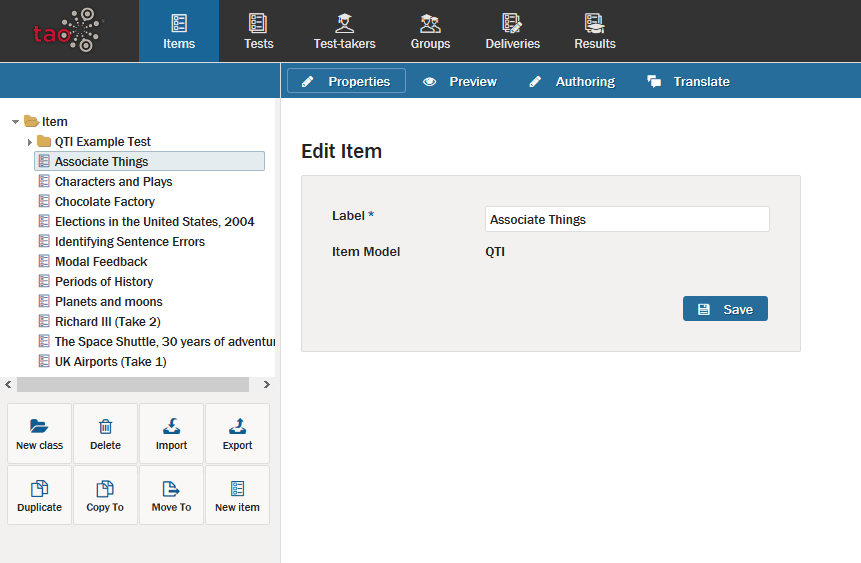861x563 pixels.
Task: Expand the QTI Example Test folder
Action: (29, 142)
